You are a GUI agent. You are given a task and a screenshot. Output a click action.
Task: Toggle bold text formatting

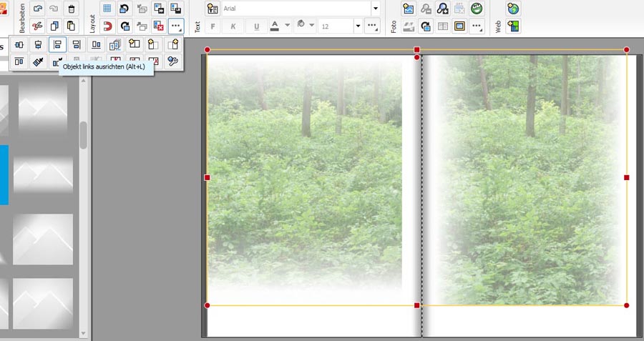coord(213,26)
